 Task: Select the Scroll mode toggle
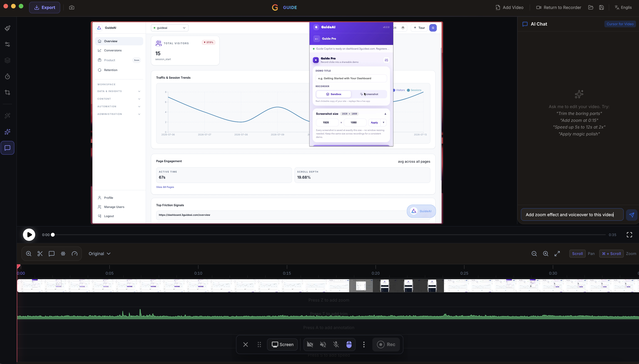point(577,253)
